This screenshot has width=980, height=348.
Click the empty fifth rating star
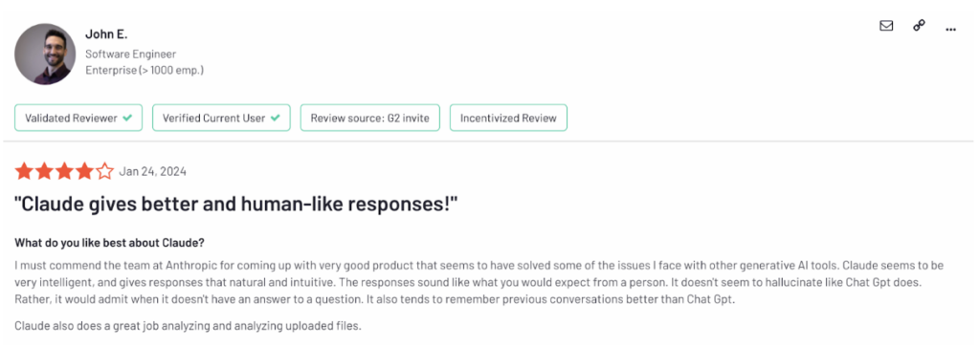tap(105, 171)
